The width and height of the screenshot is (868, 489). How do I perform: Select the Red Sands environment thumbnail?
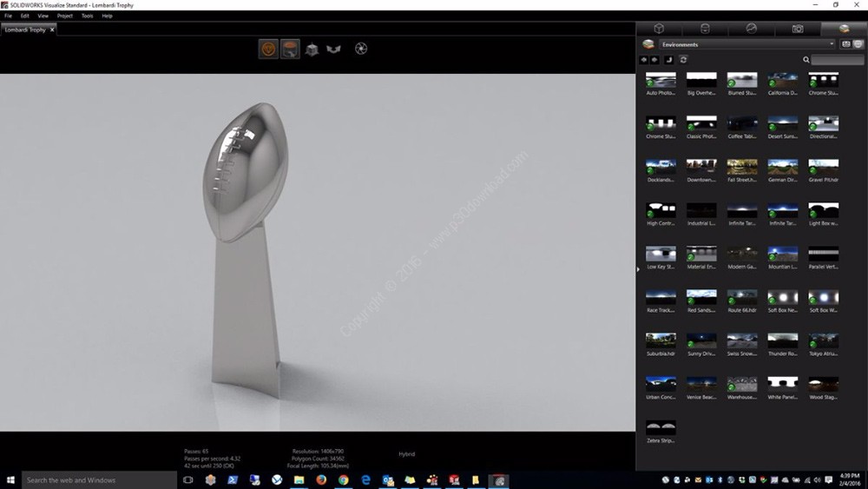[701, 297]
